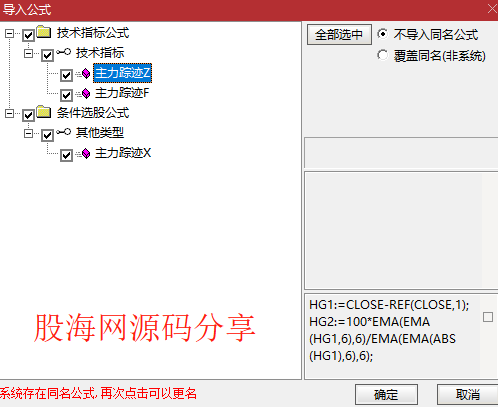The width and height of the screenshot is (498, 407).
Task: Select 覆盖同名(非系统) radio option
Action: pos(383,55)
